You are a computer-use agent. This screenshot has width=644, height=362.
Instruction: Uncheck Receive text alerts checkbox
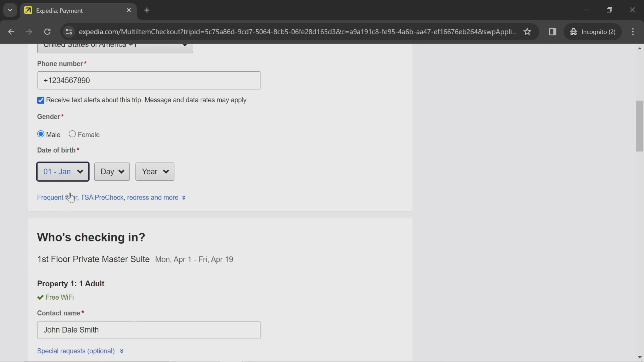coord(40,100)
